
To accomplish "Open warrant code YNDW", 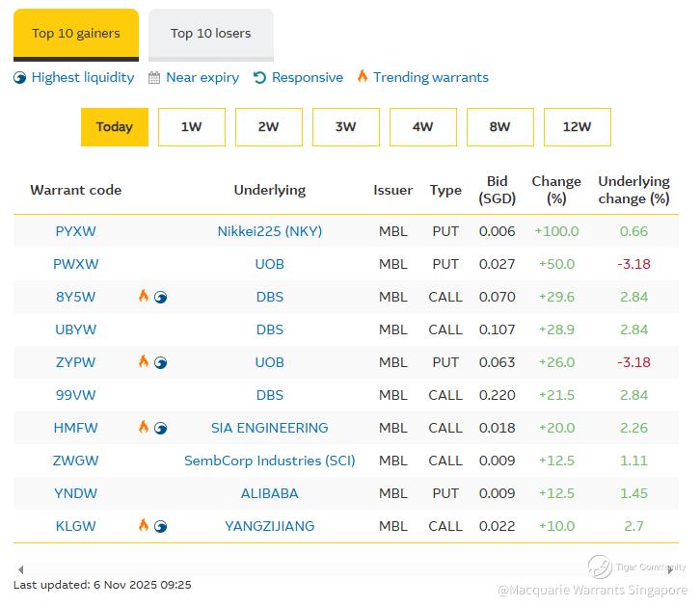I will [76, 493].
